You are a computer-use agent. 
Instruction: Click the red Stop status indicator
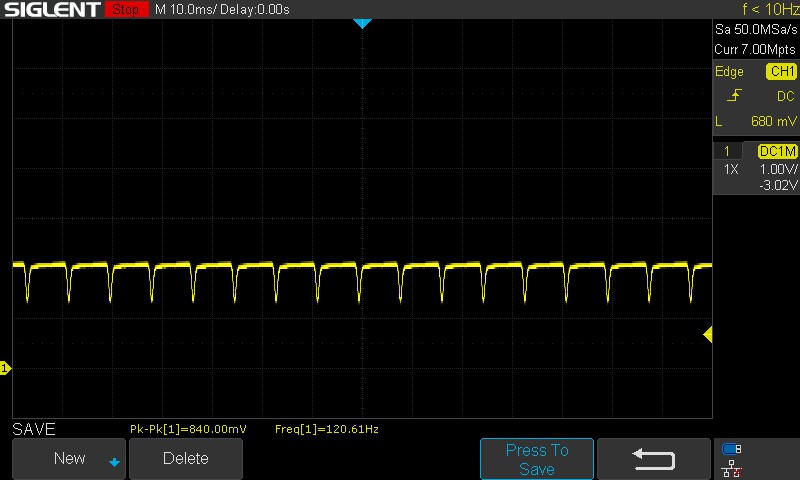click(x=126, y=9)
